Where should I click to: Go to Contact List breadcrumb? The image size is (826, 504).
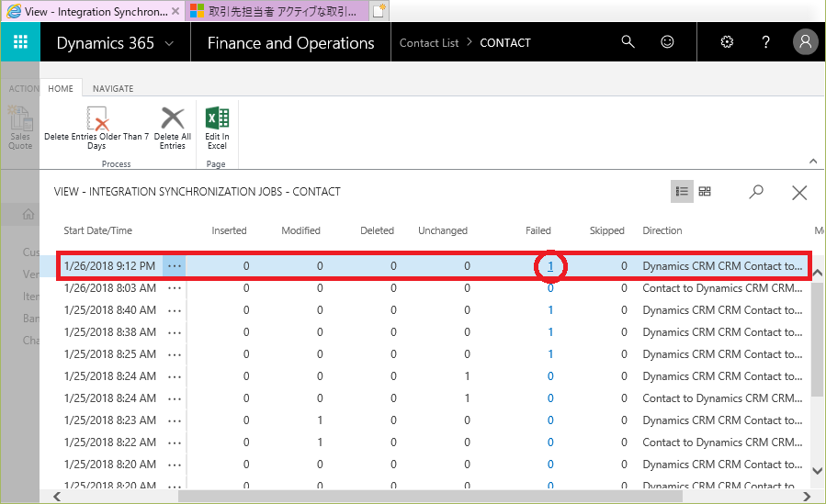pos(429,42)
